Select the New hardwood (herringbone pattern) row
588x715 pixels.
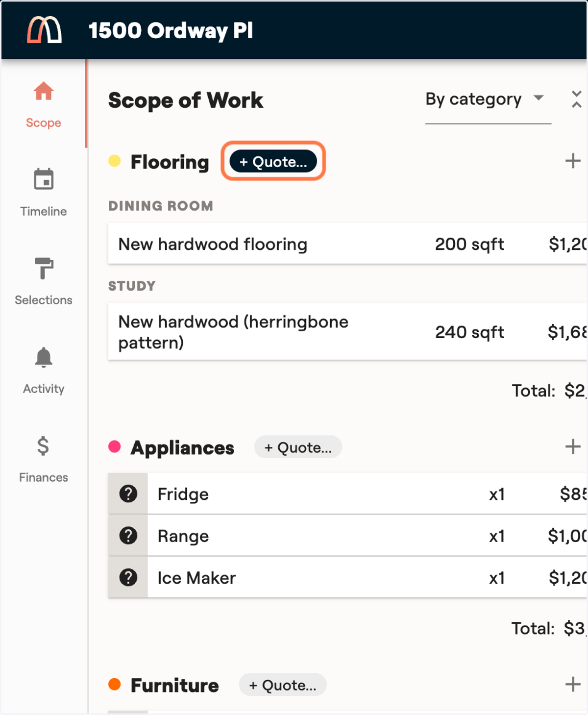pos(347,332)
